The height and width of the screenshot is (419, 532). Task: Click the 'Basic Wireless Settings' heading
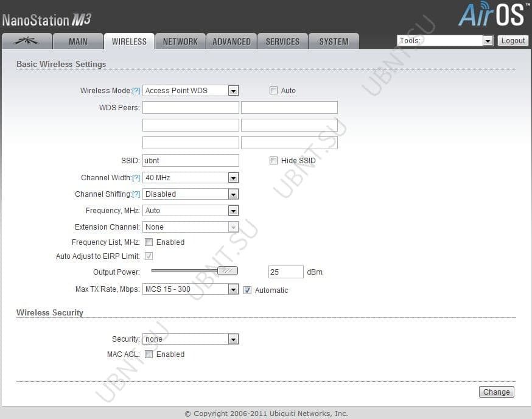pyautogui.click(x=61, y=64)
